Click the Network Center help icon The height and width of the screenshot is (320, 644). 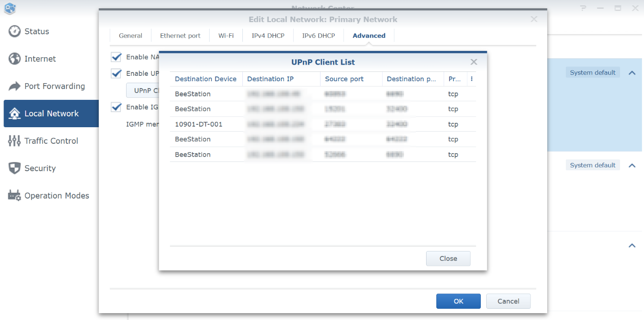(x=583, y=8)
